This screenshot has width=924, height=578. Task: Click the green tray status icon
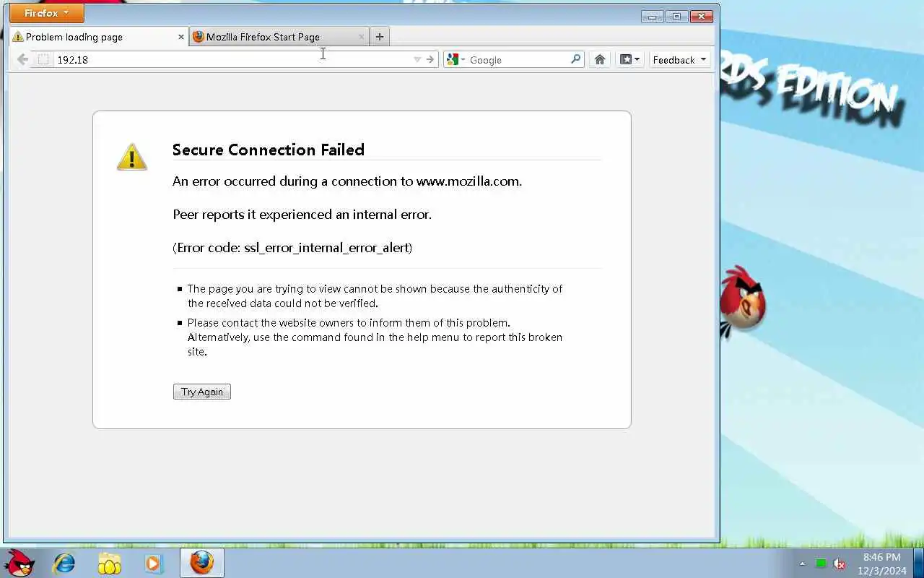tap(821, 564)
